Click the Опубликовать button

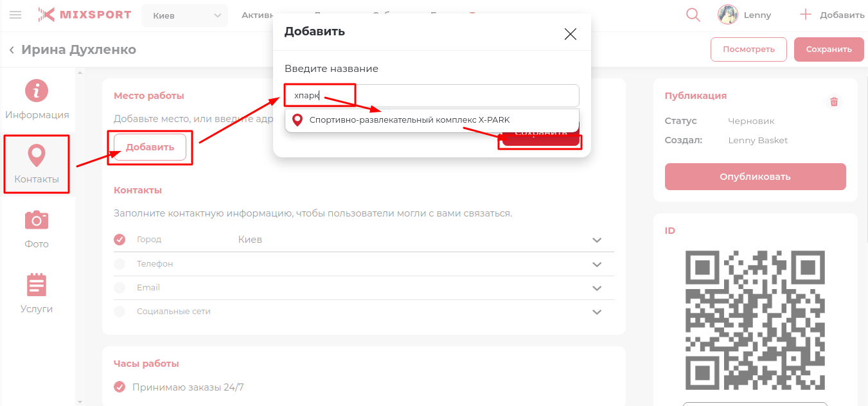755,177
